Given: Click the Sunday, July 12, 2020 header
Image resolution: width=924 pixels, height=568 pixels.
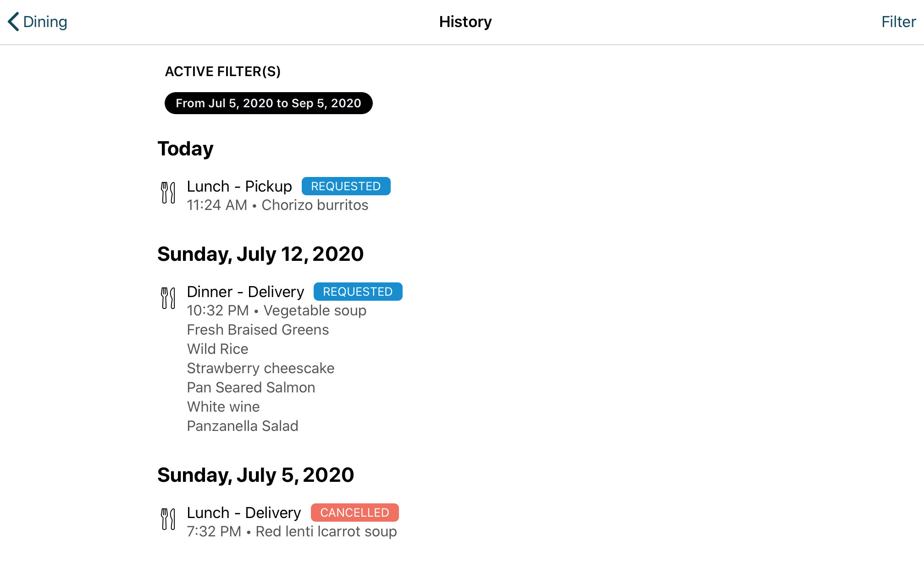Looking at the screenshot, I should pyautogui.click(x=260, y=254).
